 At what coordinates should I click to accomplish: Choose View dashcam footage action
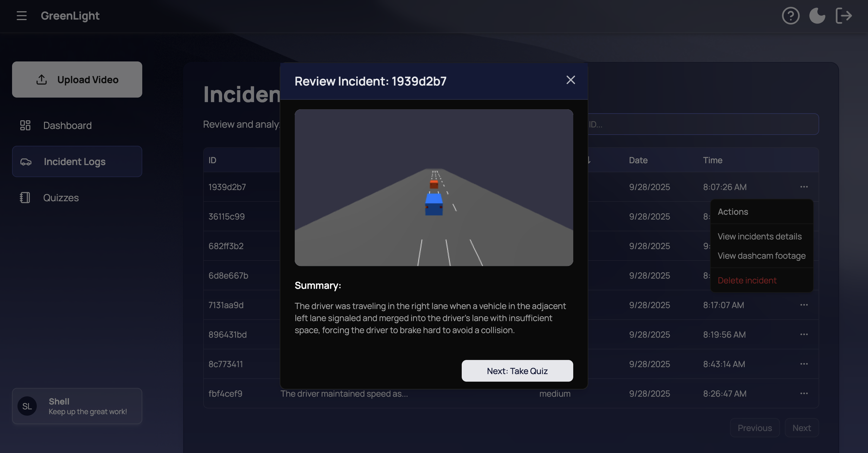click(761, 256)
